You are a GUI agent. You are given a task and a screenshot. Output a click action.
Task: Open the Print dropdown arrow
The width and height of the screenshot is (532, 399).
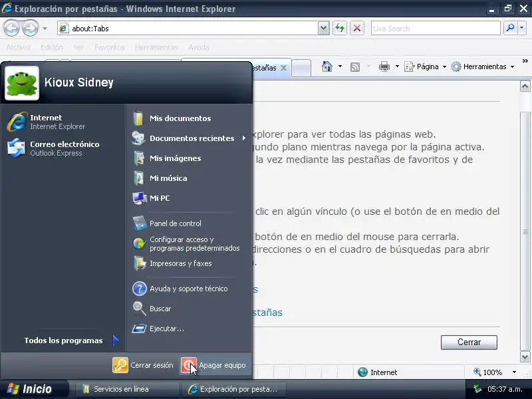click(x=397, y=66)
